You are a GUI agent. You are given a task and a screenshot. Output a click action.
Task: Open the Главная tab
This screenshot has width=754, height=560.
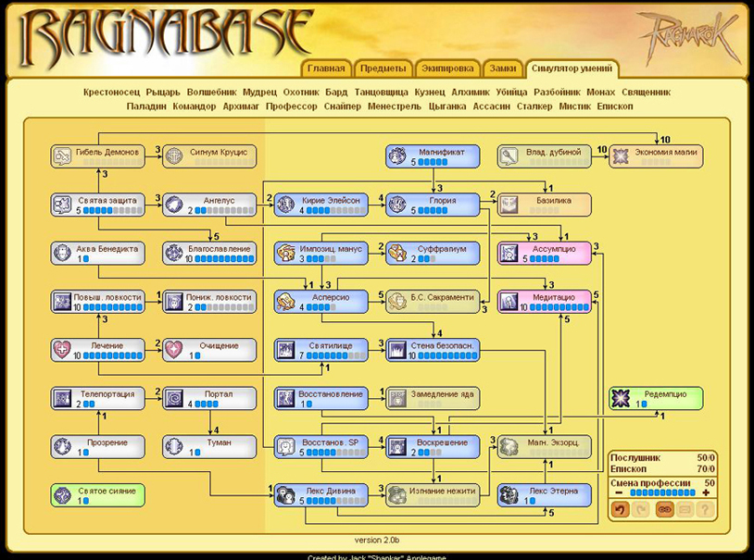tap(326, 68)
